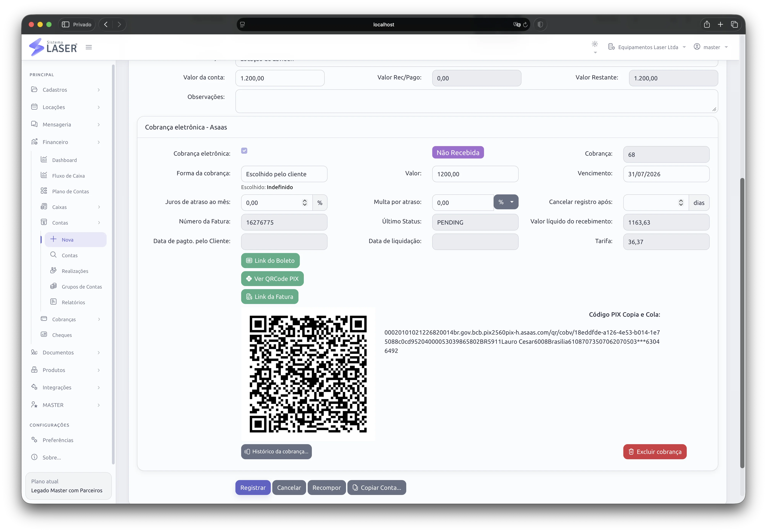Viewport: 767px width, 532px height.
Task: Click the Cancelar registro após stepper arrows
Action: 681,203
